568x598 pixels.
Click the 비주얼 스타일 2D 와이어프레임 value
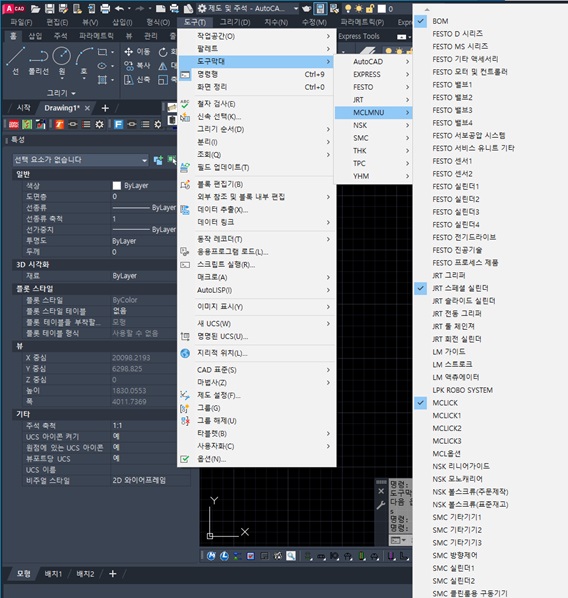150,481
